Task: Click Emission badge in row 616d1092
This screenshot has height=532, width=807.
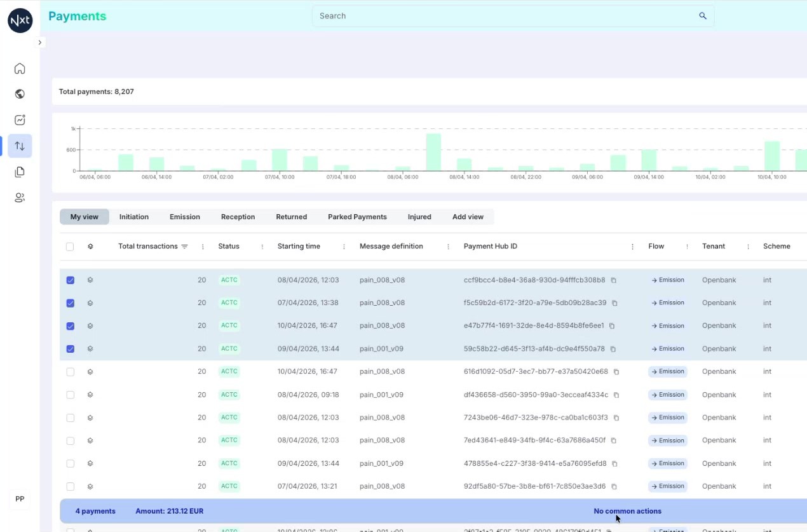Action: point(668,372)
